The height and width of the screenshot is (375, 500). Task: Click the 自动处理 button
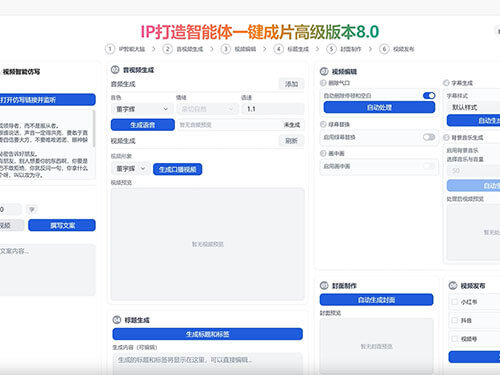coord(379,107)
